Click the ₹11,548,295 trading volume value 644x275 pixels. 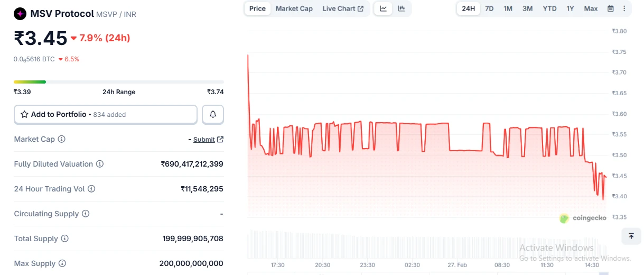click(x=202, y=189)
